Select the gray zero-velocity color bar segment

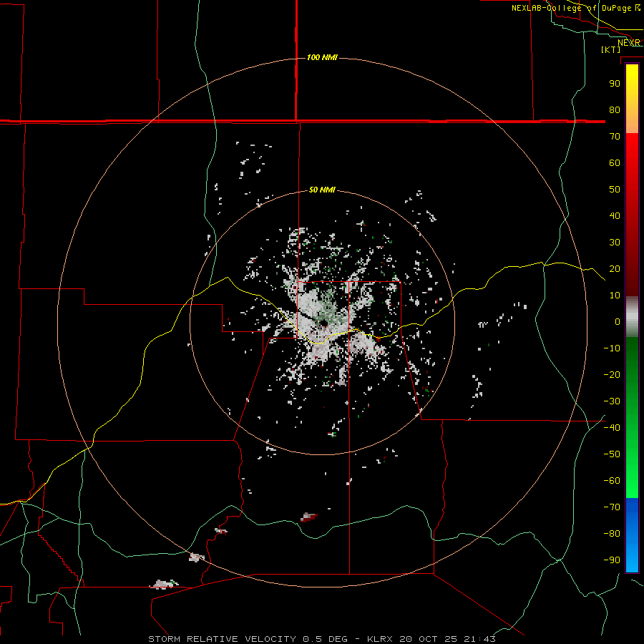tap(632, 317)
